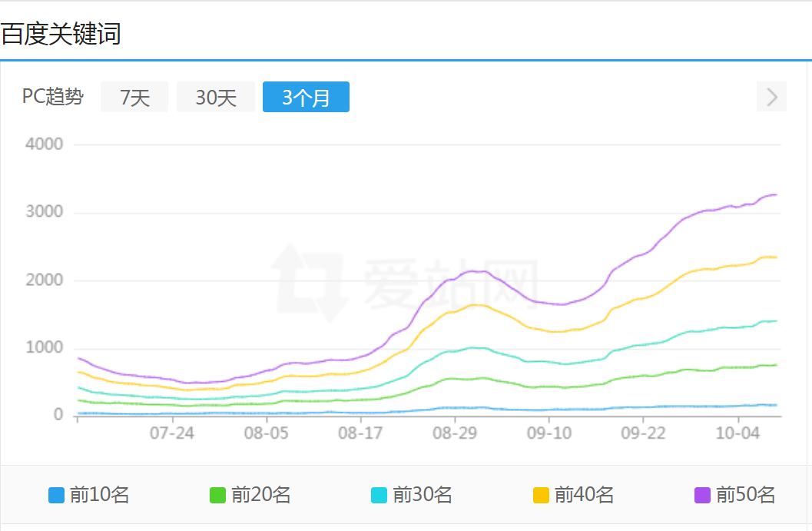Click the 4000 y-axis label
Screen dimensions: 812x531
tap(44, 144)
